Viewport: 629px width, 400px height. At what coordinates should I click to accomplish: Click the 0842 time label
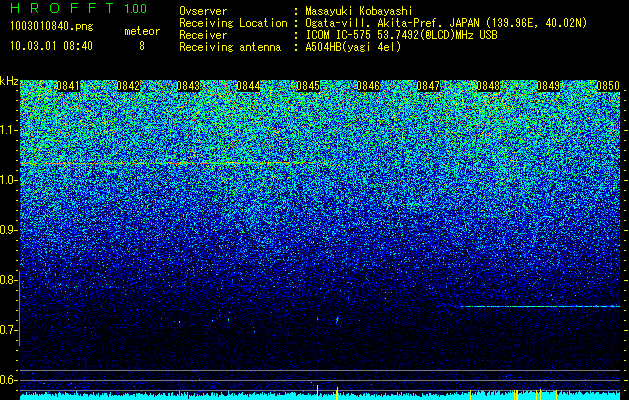[128, 86]
